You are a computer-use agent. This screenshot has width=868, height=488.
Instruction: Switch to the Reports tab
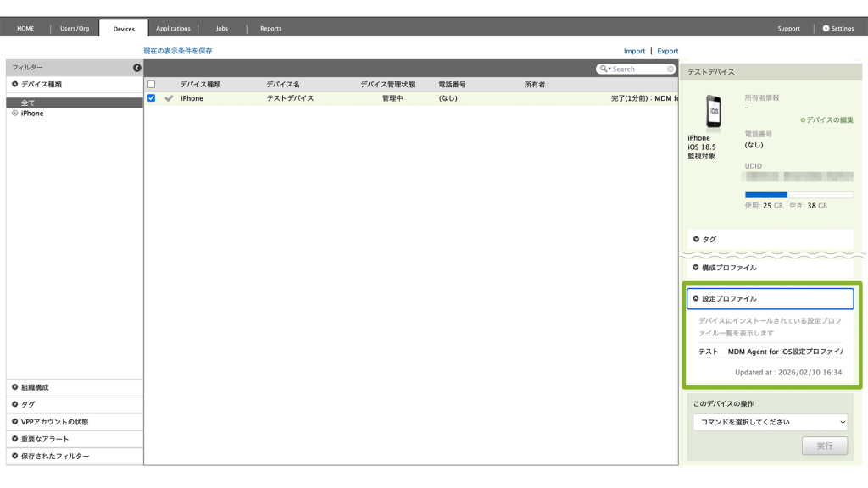[x=270, y=29]
